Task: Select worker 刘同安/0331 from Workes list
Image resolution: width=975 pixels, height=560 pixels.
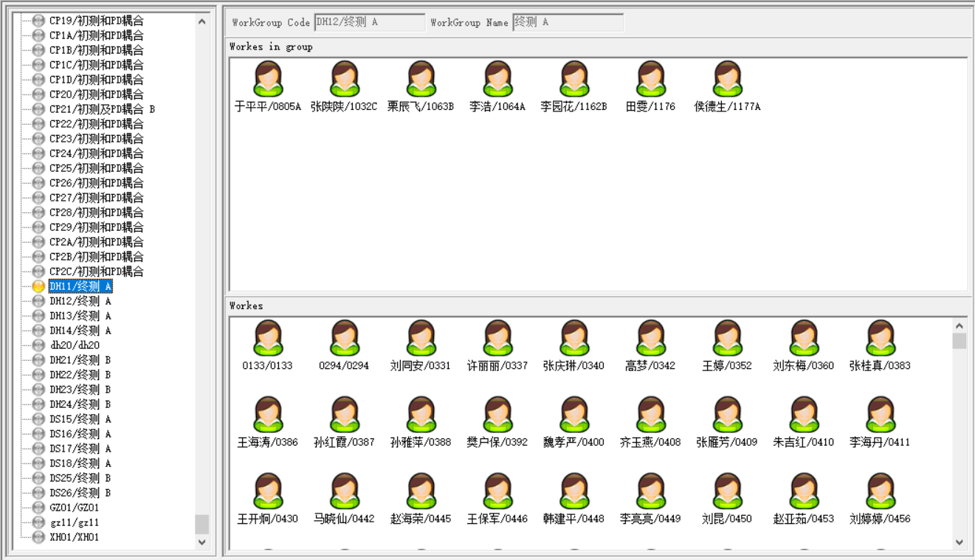Action: pos(421,339)
